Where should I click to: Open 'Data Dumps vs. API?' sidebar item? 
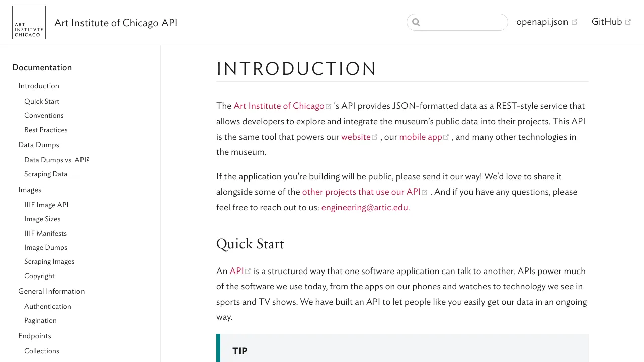point(57,160)
